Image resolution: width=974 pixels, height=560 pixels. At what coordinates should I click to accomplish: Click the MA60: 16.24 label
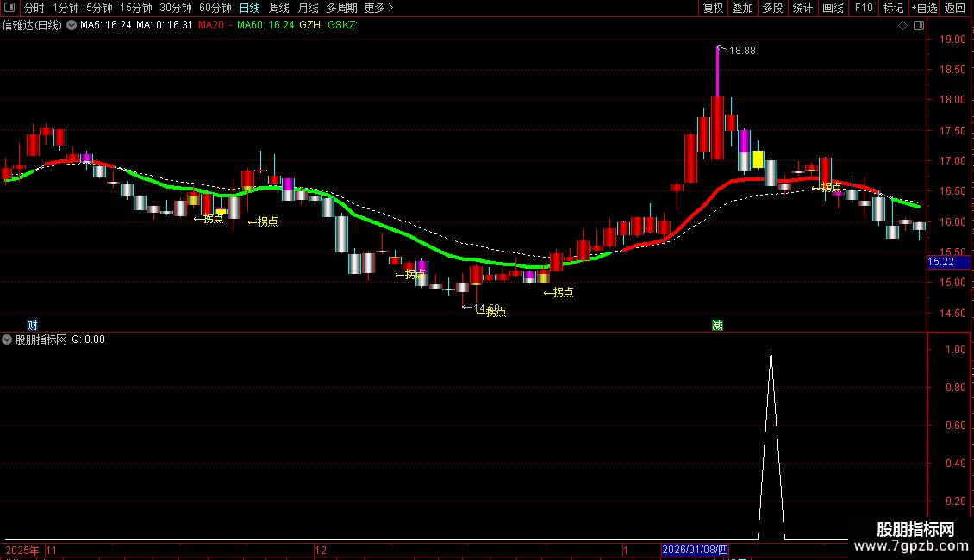tap(265, 25)
